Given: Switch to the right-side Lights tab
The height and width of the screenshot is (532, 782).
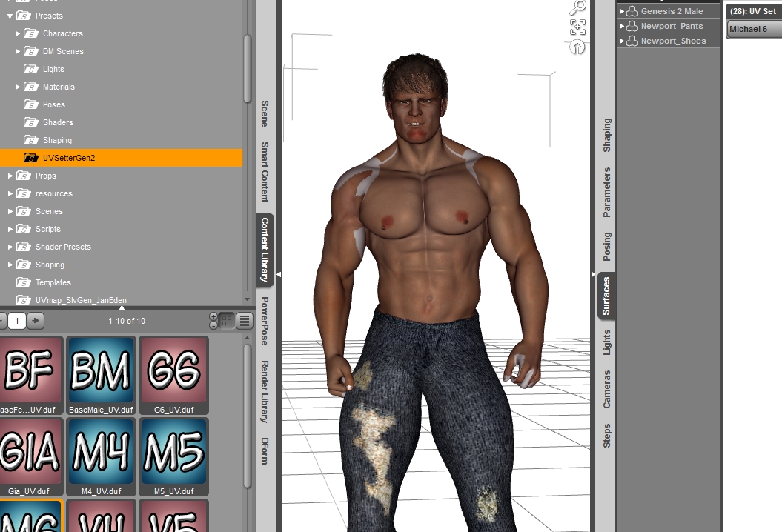Looking at the screenshot, I should point(607,342).
